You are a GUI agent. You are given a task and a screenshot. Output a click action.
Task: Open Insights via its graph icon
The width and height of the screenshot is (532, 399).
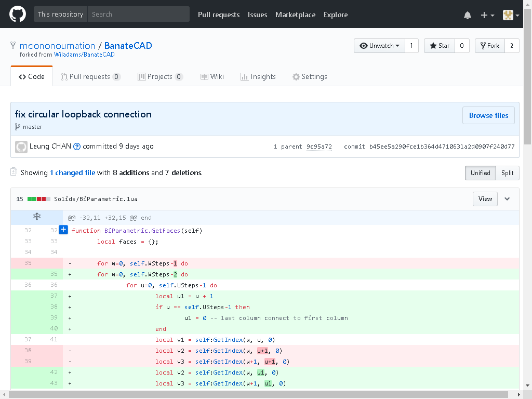tap(244, 76)
